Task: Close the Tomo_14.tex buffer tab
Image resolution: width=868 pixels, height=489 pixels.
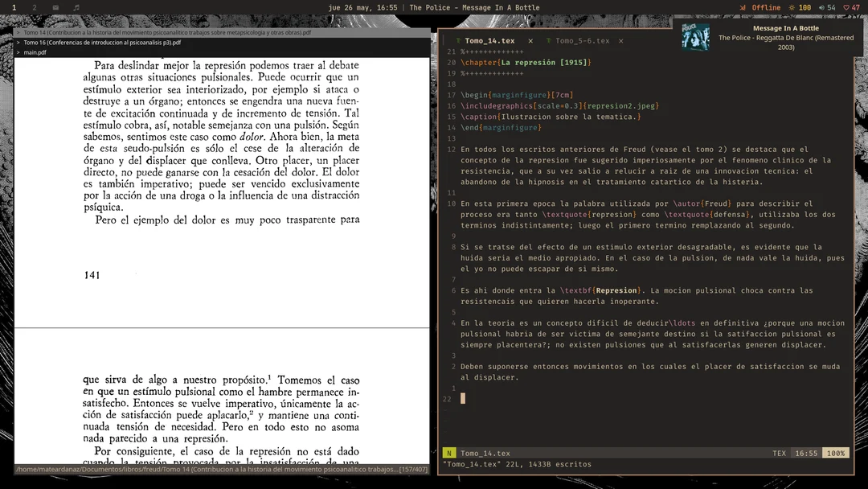Action: click(x=531, y=40)
